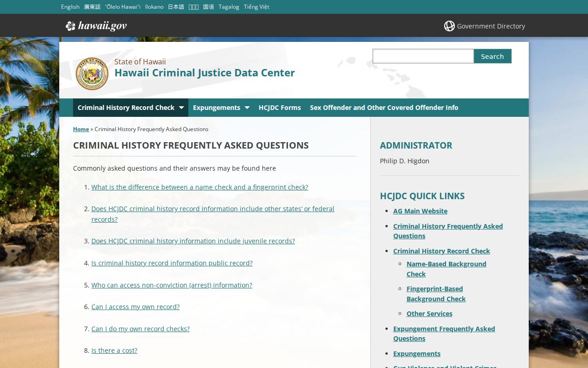The height and width of the screenshot is (368, 588).
Task: Click the Government Directory globe icon
Action: 449,26
